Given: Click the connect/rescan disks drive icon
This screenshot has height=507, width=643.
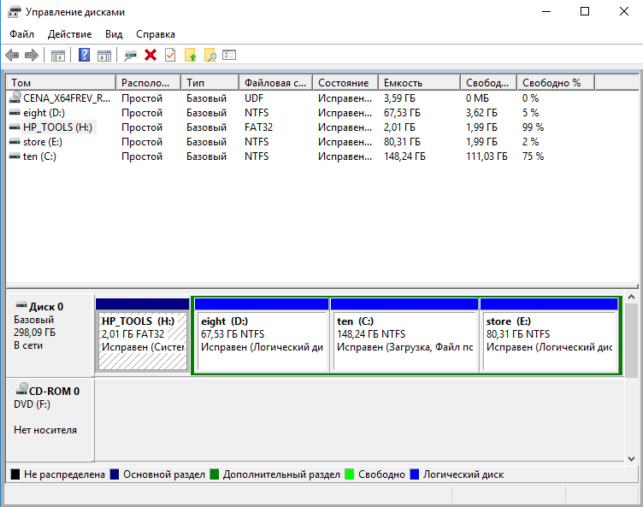Looking at the screenshot, I should (x=130, y=55).
